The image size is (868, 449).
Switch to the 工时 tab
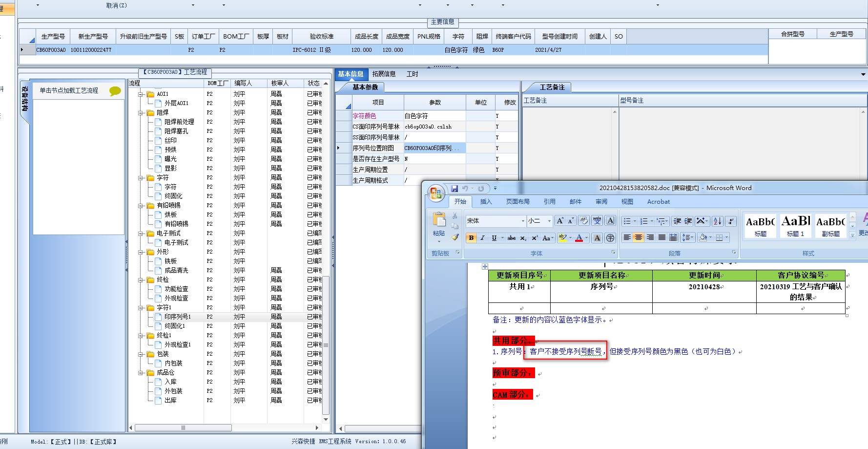pos(412,74)
